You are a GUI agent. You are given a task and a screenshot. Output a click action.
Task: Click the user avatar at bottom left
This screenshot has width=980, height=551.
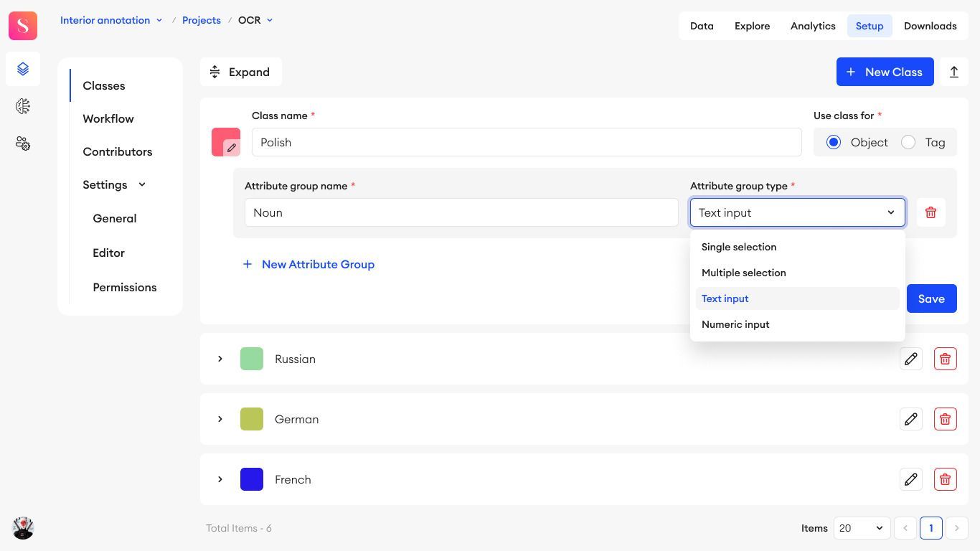(23, 528)
